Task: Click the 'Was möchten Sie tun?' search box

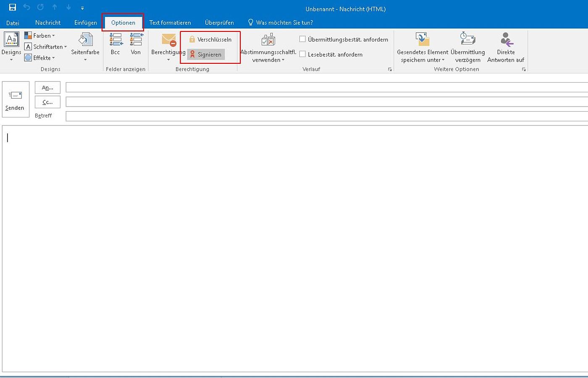Action: 284,23
